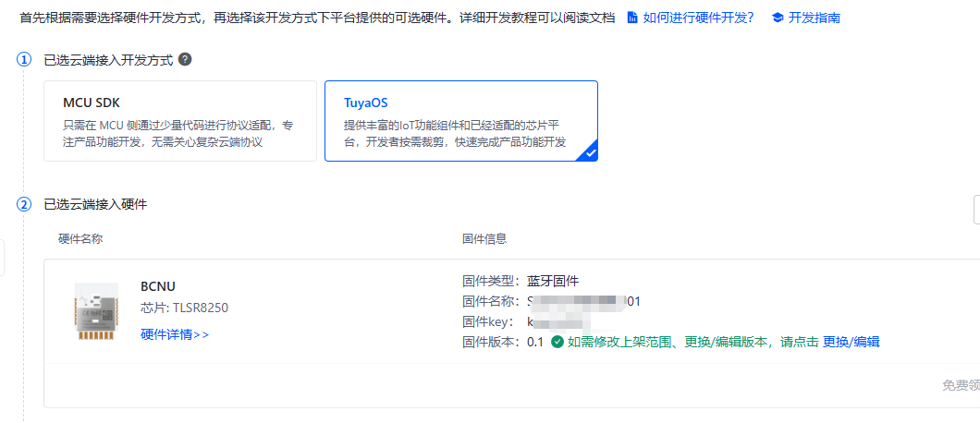Screen dimensions: 980x423
Task: Open the 如何进行硬件开发? documentation link
Action: point(699,18)
